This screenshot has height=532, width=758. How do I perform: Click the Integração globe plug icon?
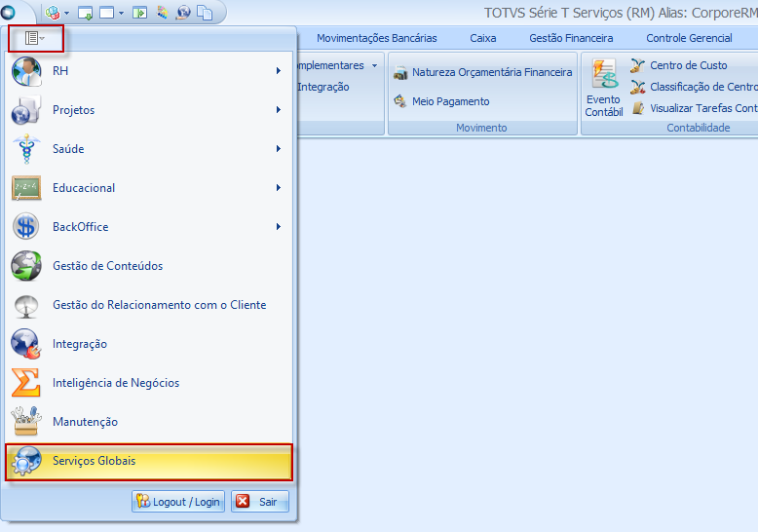(x=26, y=344)
